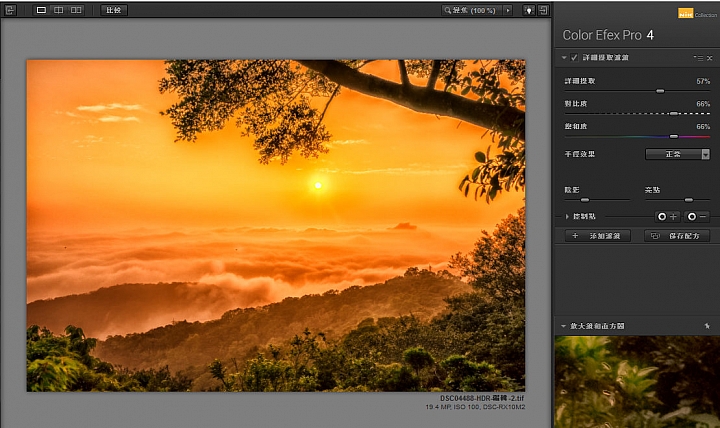The width and height of the screenshot is (720, 428).
Task: Toggle the right panel visibility icon in toolbar
Action: click(543, 10)
